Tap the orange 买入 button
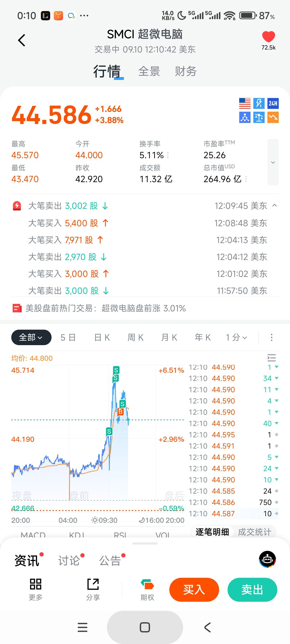 [x=194, y=590]
